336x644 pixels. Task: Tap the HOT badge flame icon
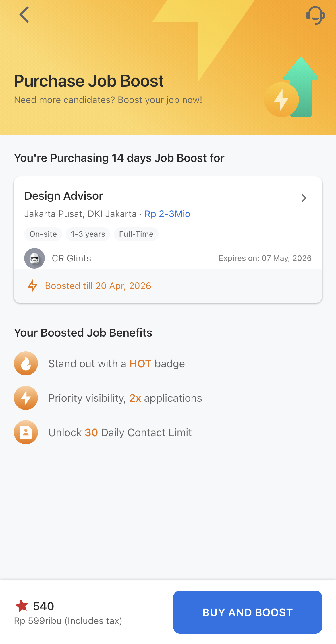coord(26,363)
